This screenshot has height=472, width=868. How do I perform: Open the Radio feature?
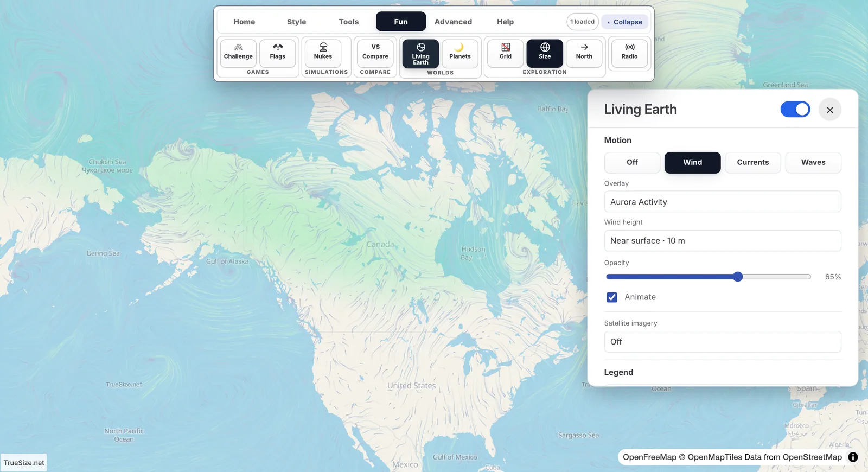click(629, 53)
